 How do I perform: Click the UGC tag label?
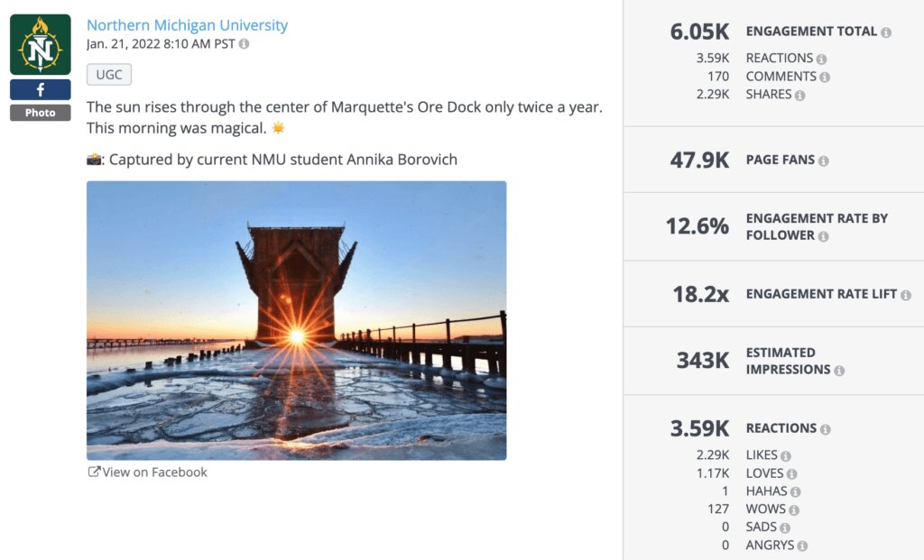click(x=109, y=75)
